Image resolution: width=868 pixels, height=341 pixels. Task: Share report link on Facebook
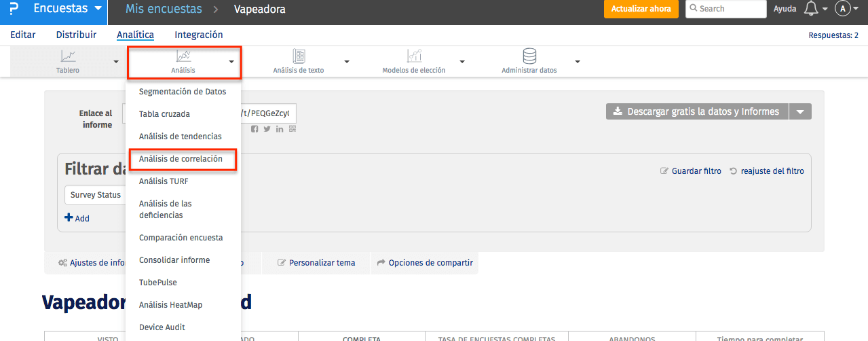click(254, 129)
